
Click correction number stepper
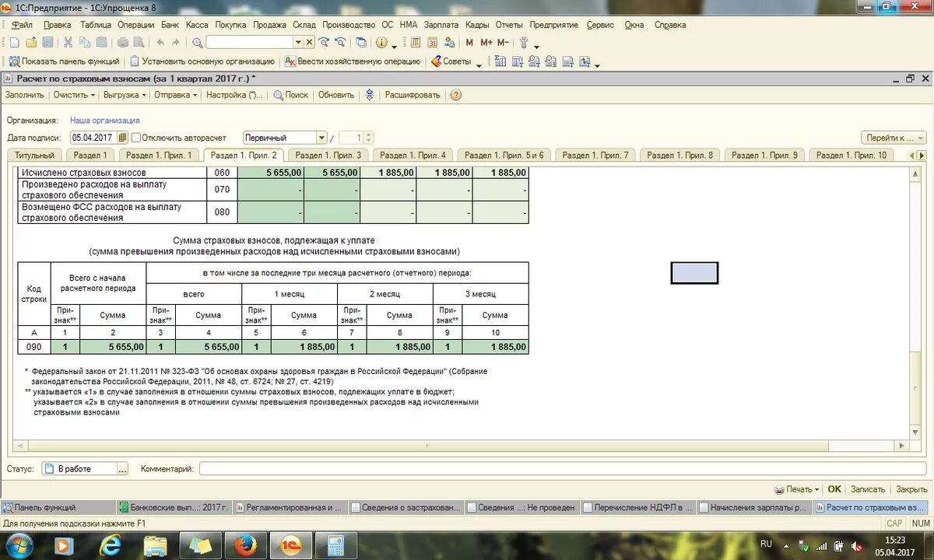(370, 138)
